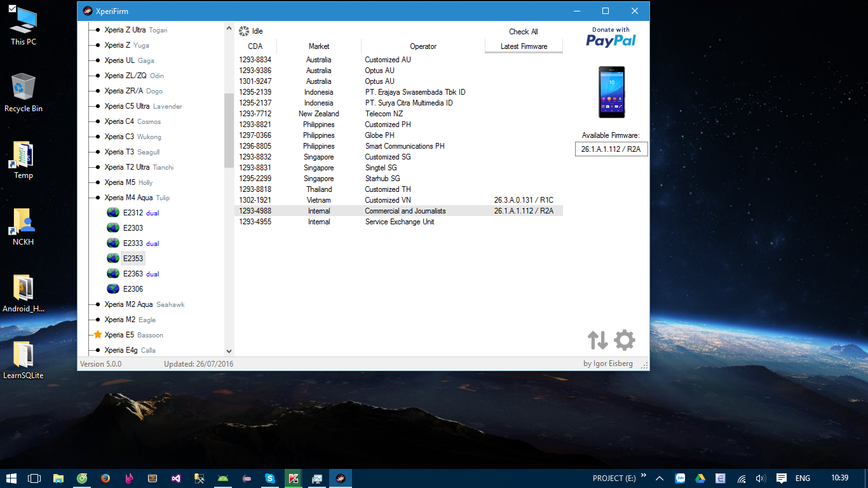Select the Customized AU row

click(398, 60)
